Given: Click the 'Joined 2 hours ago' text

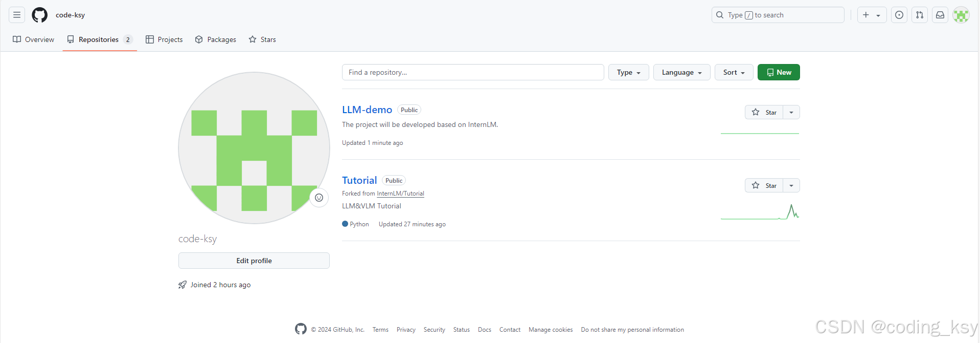Looking at the screenshot, I should tap(220, 285).
